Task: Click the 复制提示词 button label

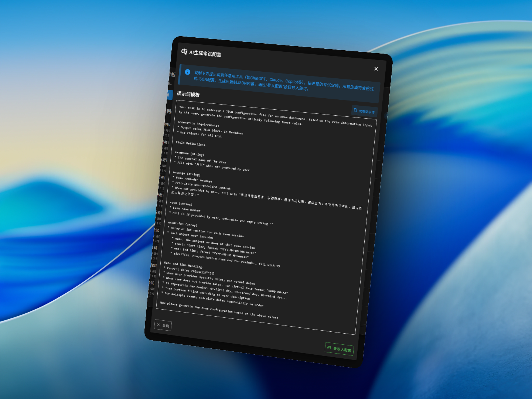Action: 366,112
